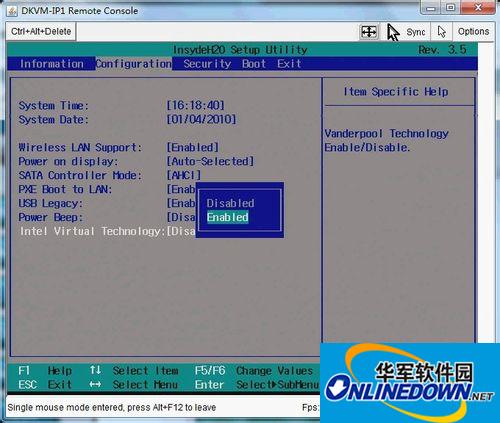Click the single-cursor mode icon
500x423 pixels.
(x=442, y=32)
